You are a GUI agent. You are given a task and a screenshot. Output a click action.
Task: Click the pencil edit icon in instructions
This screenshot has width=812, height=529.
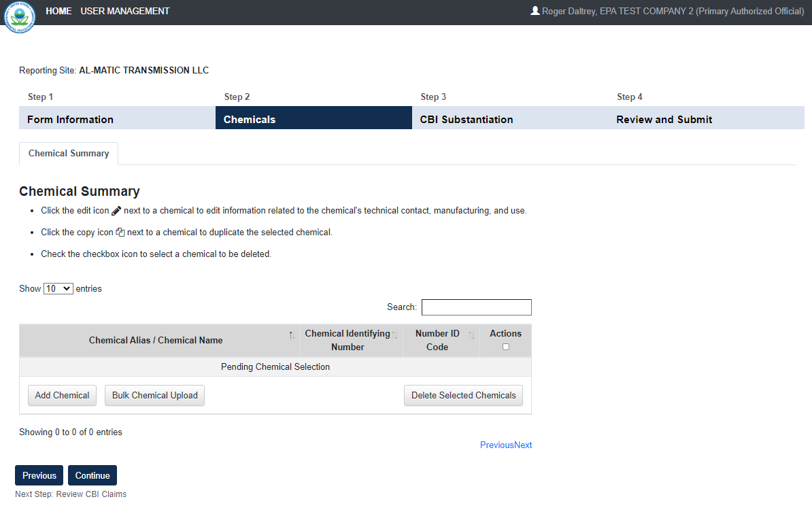[x=116, y=211]
